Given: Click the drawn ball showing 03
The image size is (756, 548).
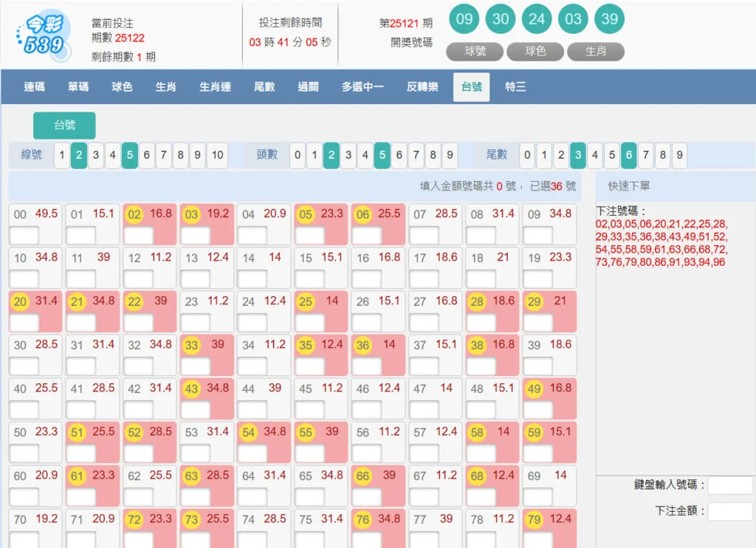Looking at the screenshot, I should tap(574, 19).
